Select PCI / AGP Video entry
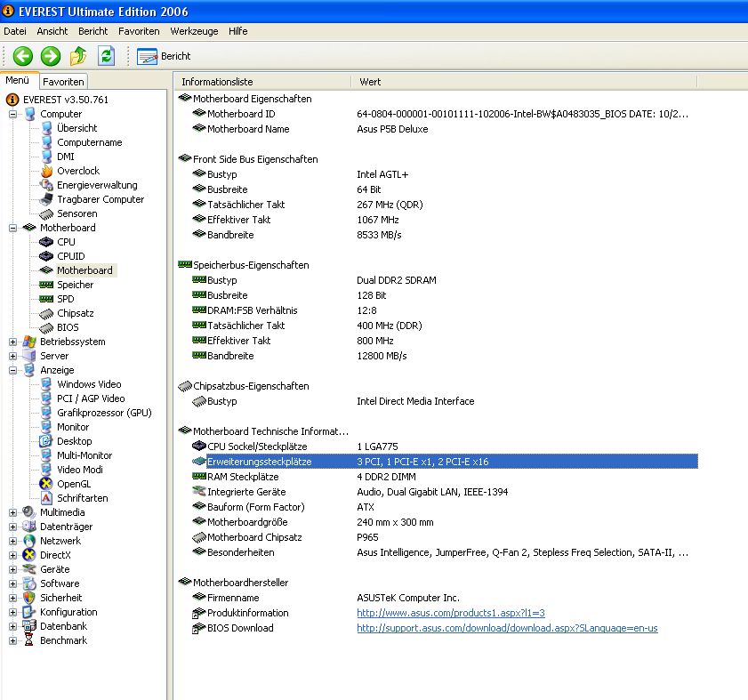Viewport: 748px width, 700px height. tap(91, 398)
